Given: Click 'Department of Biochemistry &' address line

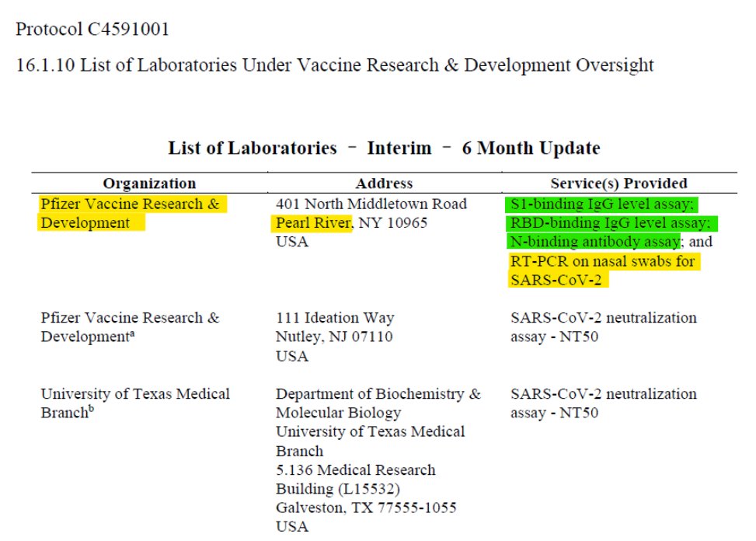Looking at the screenshot, I should [378, 394].
